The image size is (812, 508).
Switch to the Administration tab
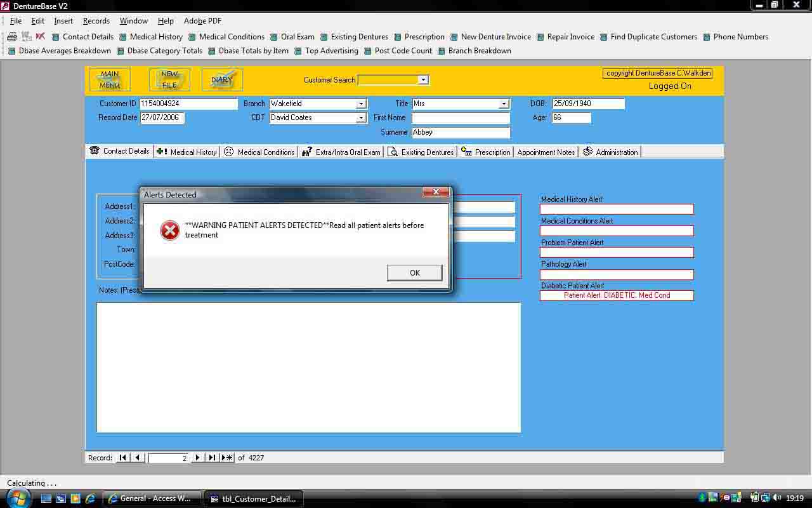(x=610, y=152)
